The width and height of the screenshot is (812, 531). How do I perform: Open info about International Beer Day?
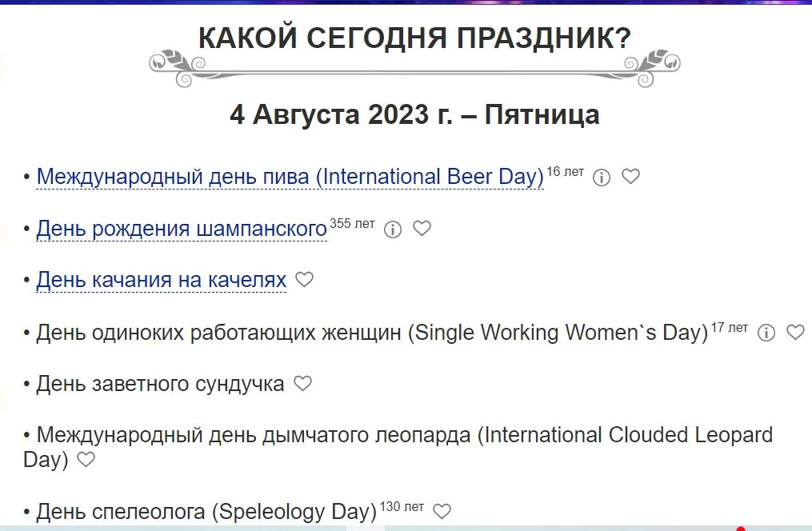tap(602, 177)
